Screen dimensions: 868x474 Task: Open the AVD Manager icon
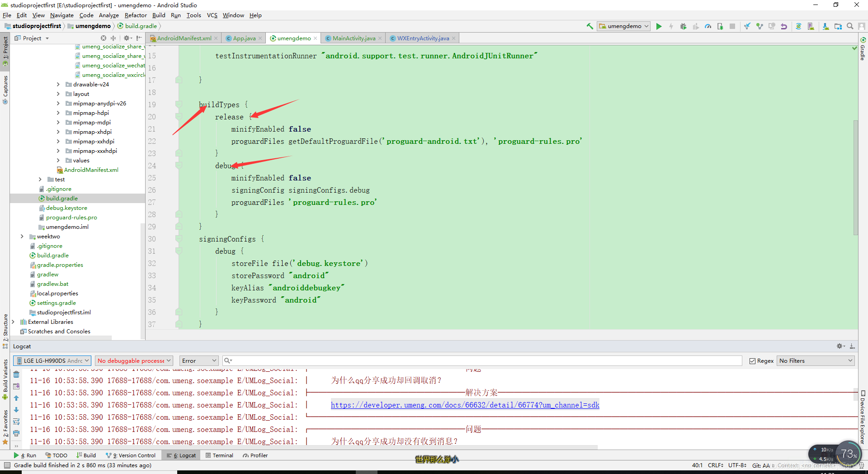(x=811, y=26)
